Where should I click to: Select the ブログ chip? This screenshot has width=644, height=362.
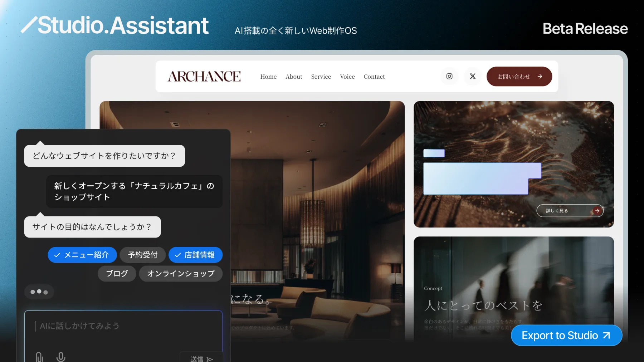[117, 274]
